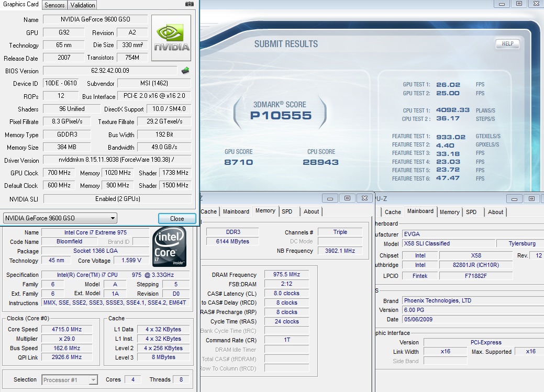This screenshot has width=544, height=392.
Task: Click the GPU-Z screenshot camera icon
Action: (x=190, y=4)
